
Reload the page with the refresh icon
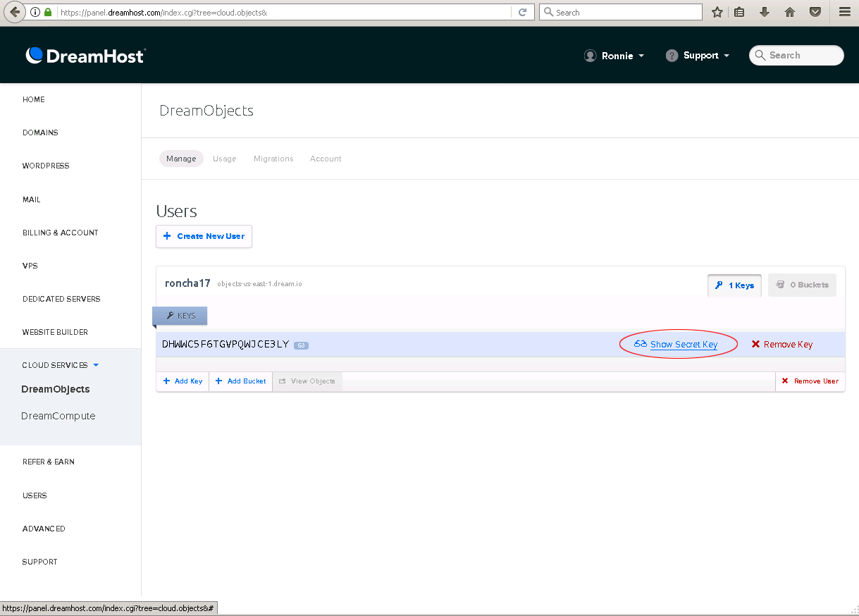point(523,12)
